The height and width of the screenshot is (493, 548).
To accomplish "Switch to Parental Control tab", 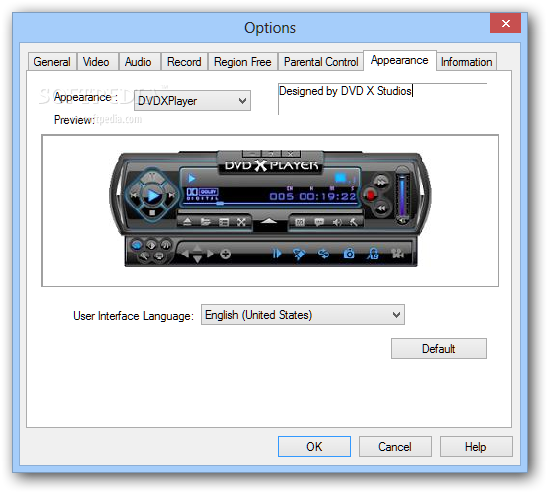I will tap(321, 62).
